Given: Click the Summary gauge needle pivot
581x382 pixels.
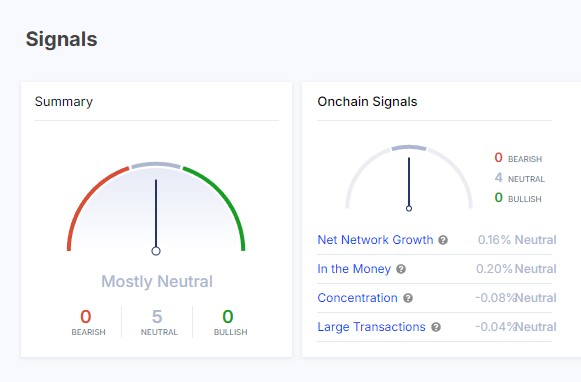Looking at the screenshot, I should (x=156, y=251).
